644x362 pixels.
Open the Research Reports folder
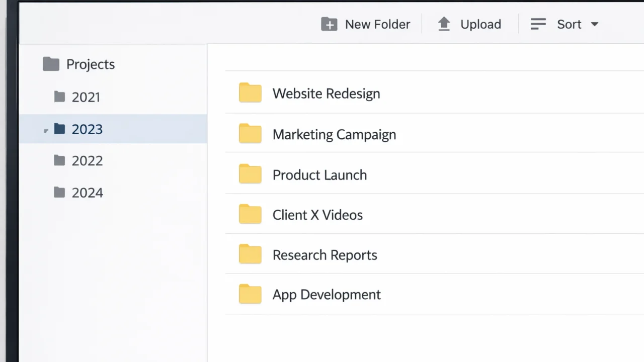point(325,255)
